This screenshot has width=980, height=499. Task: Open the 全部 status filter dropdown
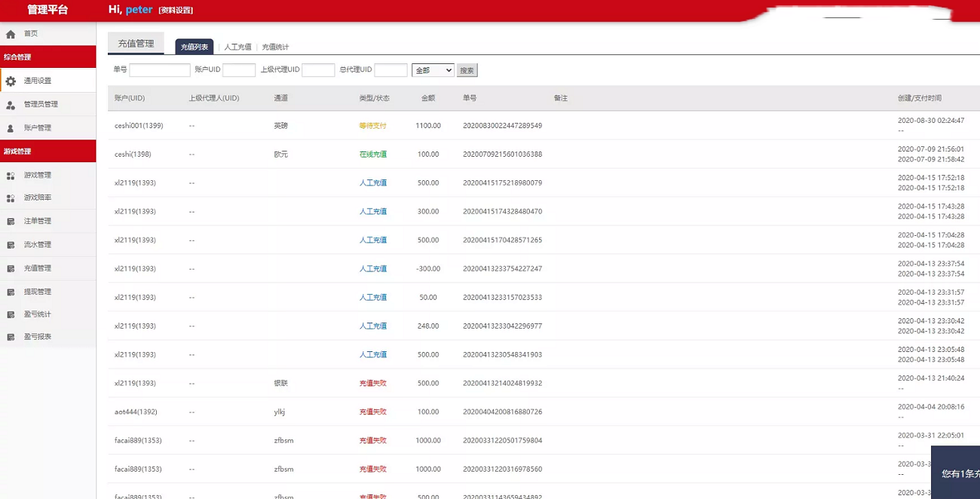coord(433,70)
